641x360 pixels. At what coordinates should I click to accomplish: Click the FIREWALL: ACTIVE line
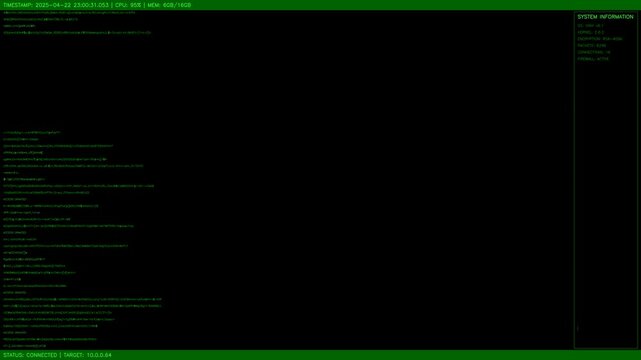pyautogui.click(x=593, y=59)
